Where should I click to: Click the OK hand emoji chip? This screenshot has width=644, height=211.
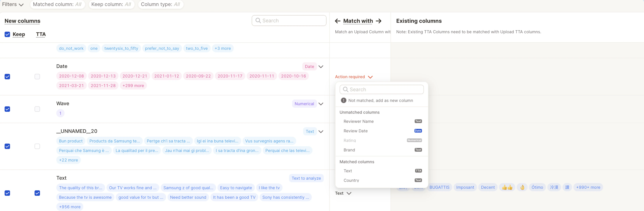tap(522, 187)
